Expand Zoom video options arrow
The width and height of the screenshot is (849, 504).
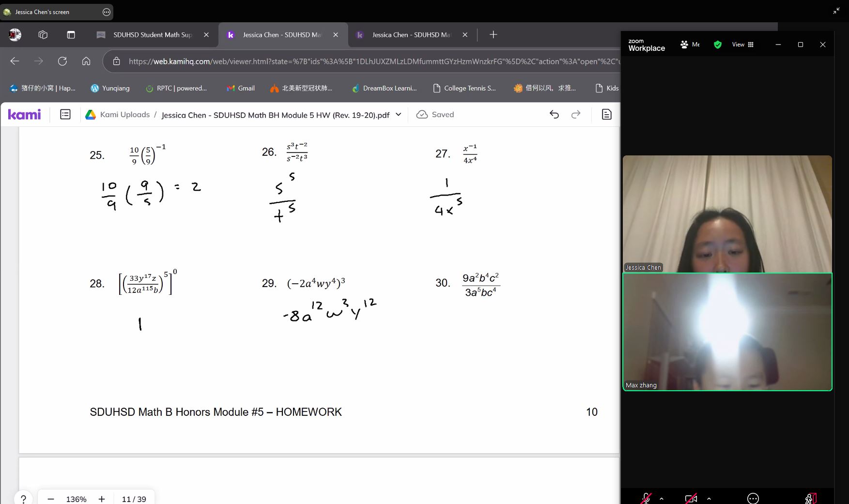point(709,498)
